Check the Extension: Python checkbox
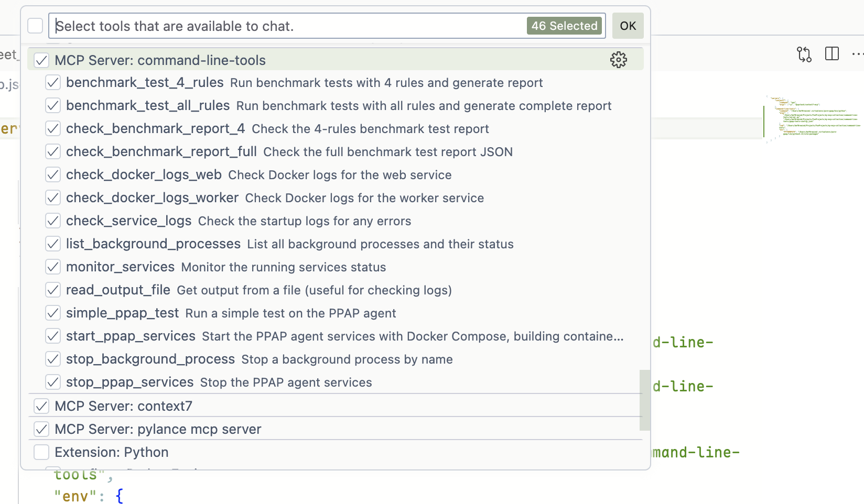This screenshot has width=864, height=504. click(41, 452)
